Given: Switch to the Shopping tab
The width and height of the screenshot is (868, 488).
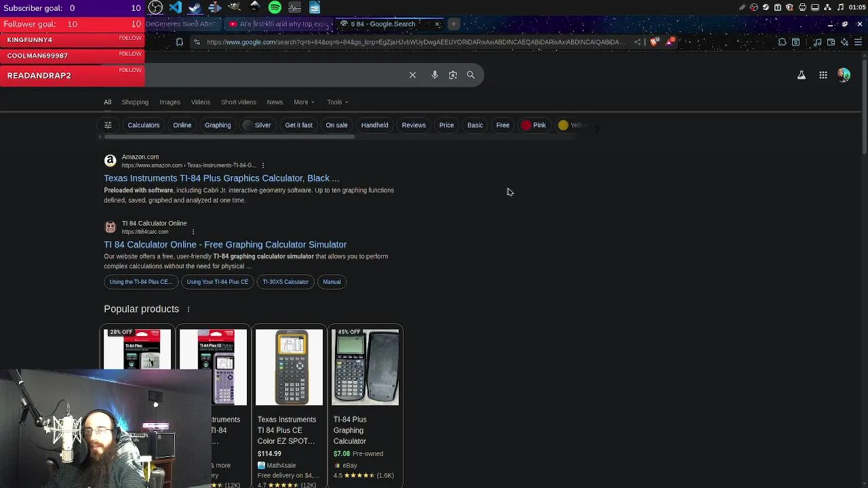Looking at the screenshot, I should tap(135, 102).
